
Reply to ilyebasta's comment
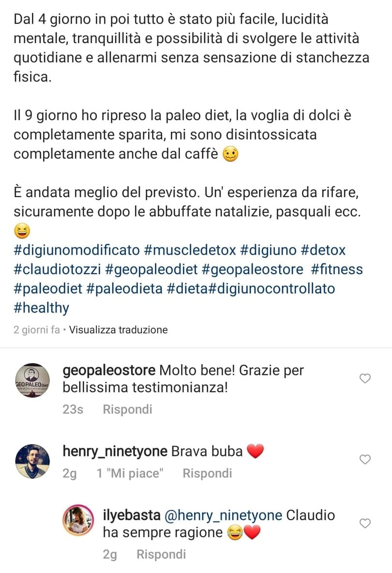click(x=161, y=555)
